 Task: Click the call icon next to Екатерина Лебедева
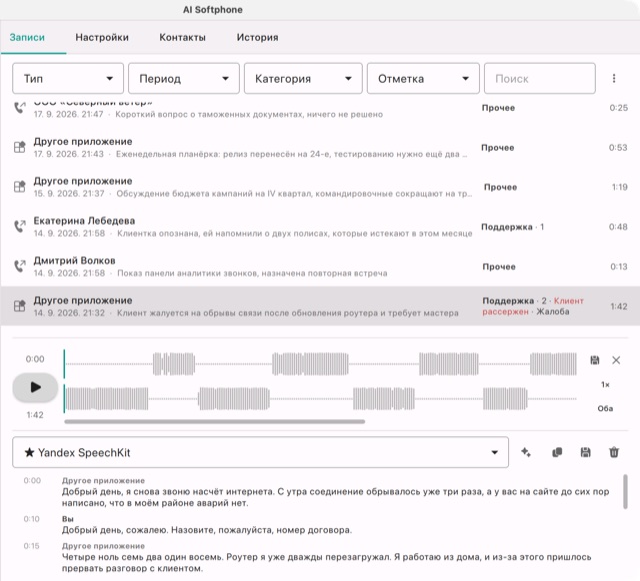tap(20, 226)
